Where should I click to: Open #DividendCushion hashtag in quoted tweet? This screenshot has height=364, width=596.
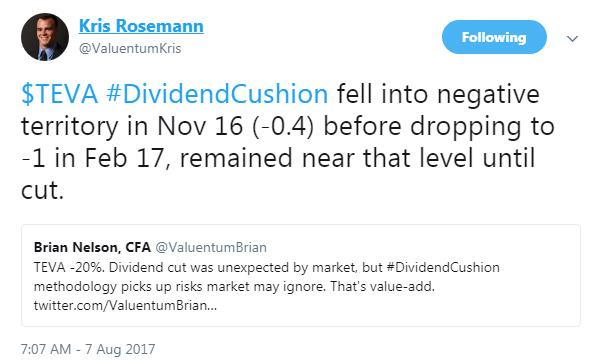[x=443, y=267]
